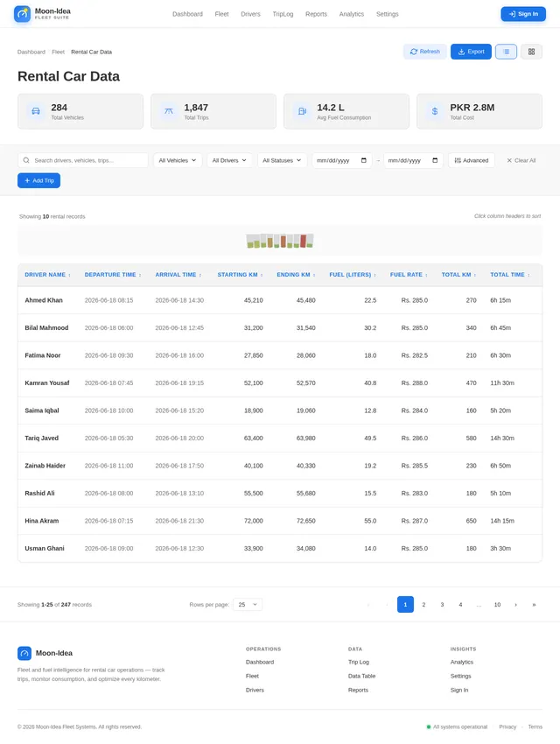
Task: Click the footer Moon-Idea logo icon
Action: click(x=24, y=653)
